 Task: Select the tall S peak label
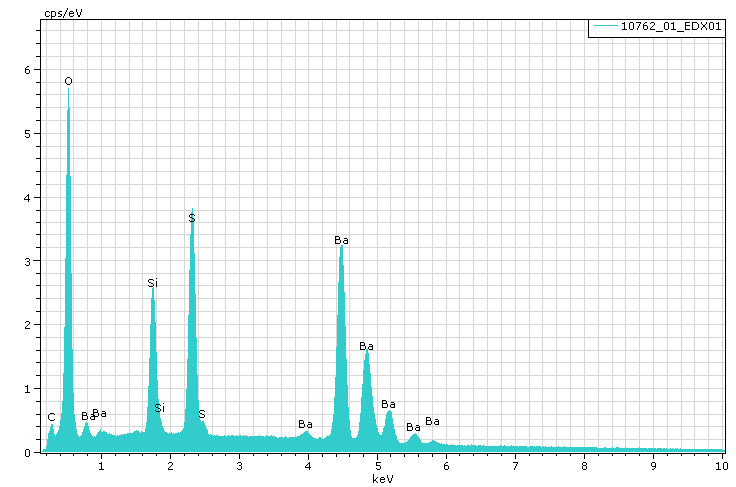192,218
